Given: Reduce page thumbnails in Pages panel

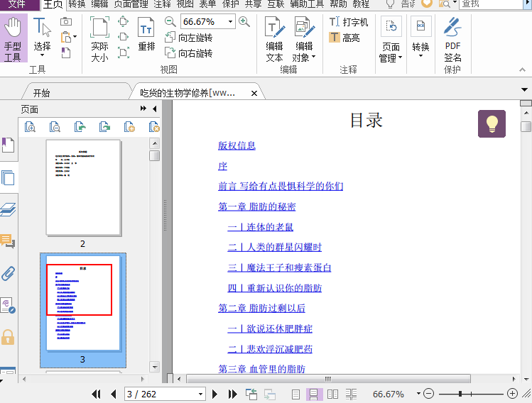Looking at the screenshot, I should pos(55,127).
